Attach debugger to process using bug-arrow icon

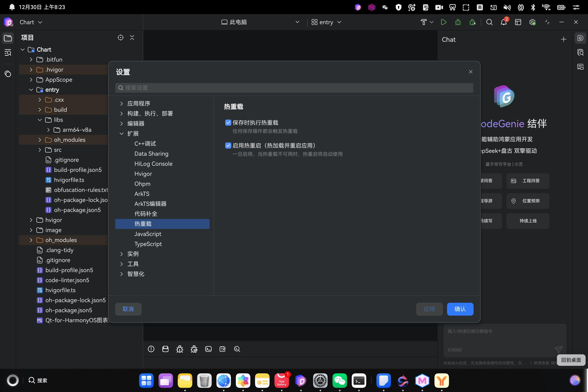click(472, 22)
